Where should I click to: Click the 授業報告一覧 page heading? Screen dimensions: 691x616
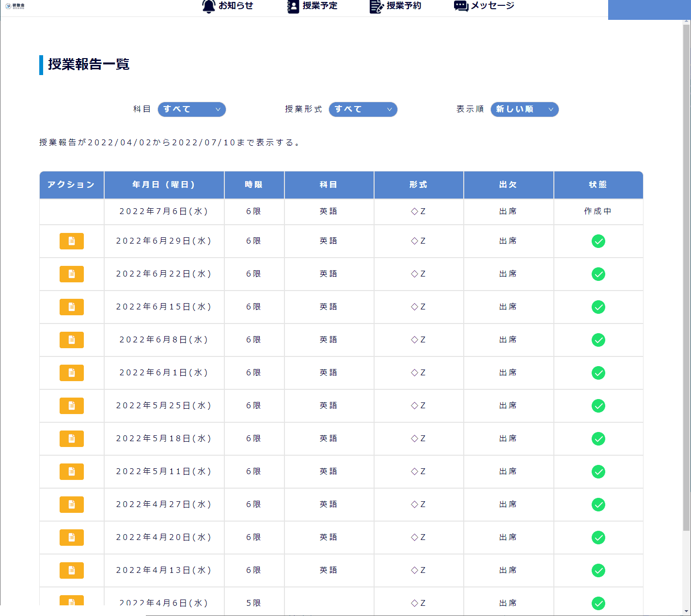coord(89,64)
